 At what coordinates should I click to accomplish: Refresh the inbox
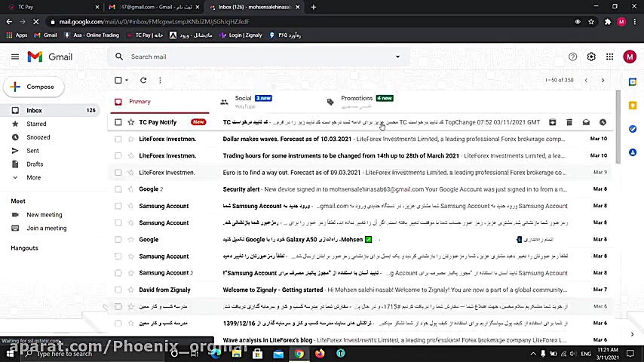coord(143,80)
